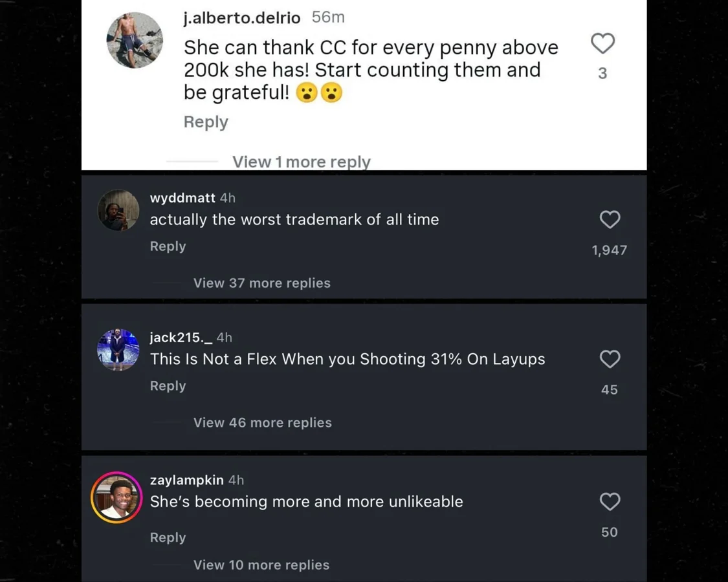Open the wyddmatt username link
This screenshot has height=582, width=728.
pyautogui.click(x=182, y=198)
